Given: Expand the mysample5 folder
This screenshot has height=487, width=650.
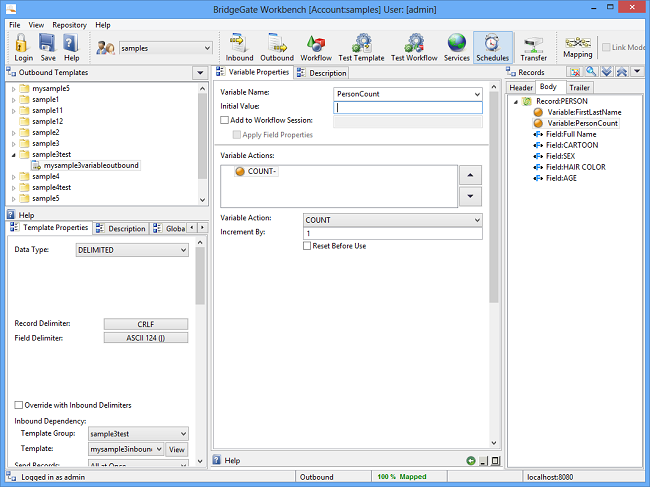Looking at the screenshot, I should coord(13,89).
